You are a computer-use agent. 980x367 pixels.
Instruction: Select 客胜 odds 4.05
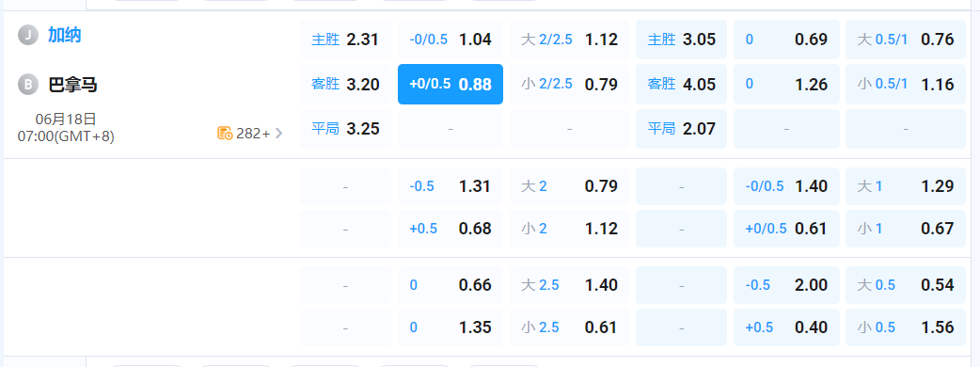click(681, 85)
